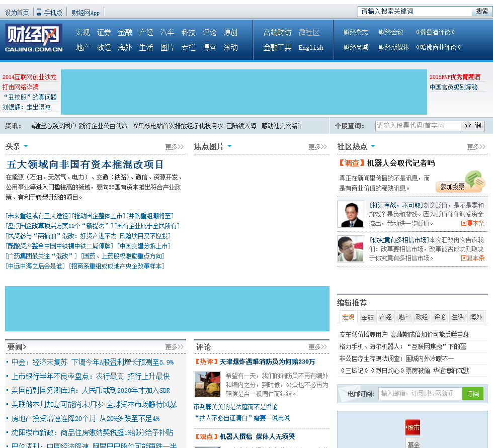
Task: Click the 参加投票 vote button
Action: pyautogui.click(x=452, y=187)
